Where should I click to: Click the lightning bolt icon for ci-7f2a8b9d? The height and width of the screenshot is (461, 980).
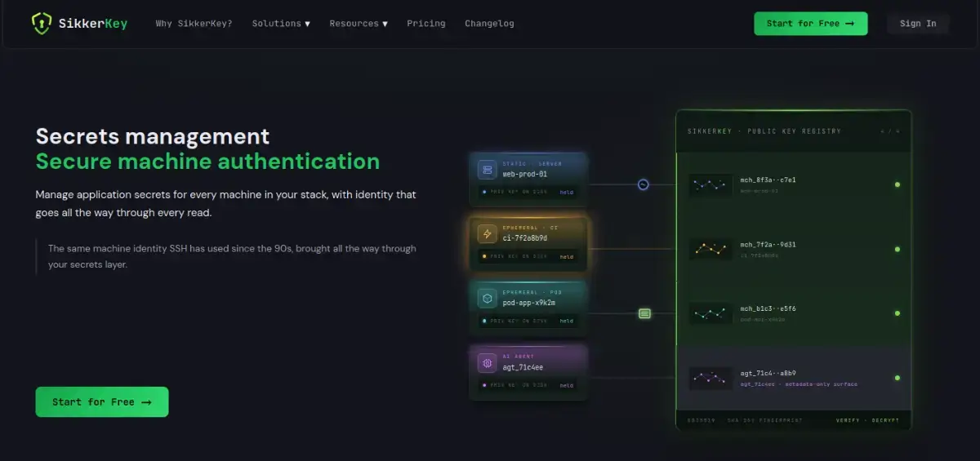pos(488,234)
